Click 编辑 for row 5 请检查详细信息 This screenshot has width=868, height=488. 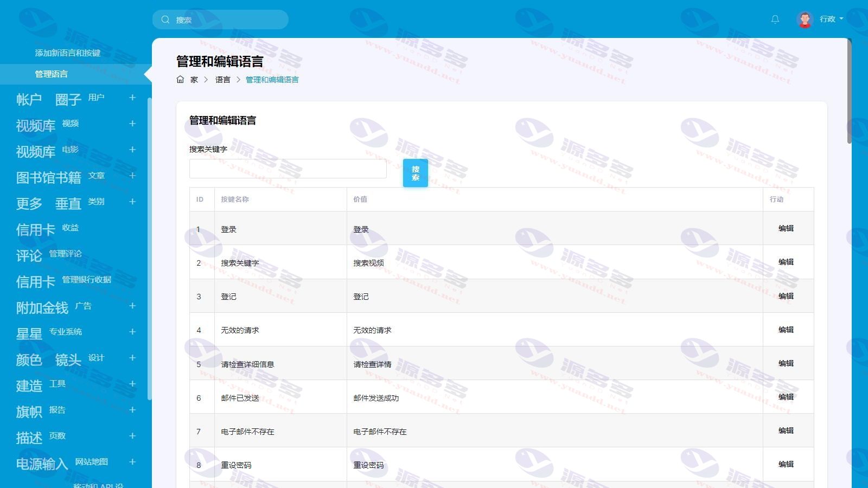[x=786, y=363]
